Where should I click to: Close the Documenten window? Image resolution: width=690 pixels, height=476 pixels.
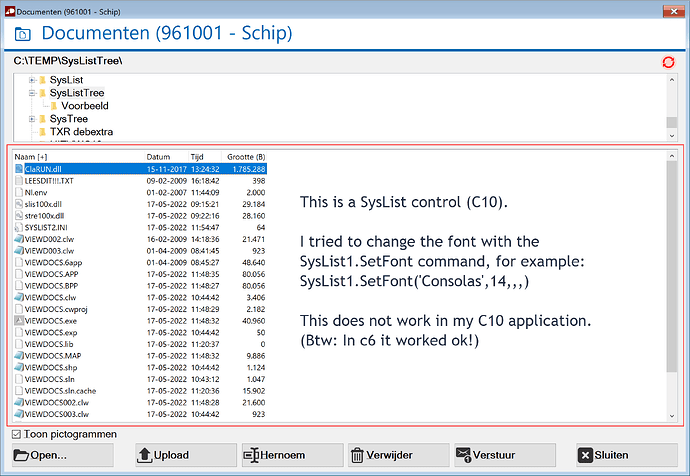(x=674, y=11)
